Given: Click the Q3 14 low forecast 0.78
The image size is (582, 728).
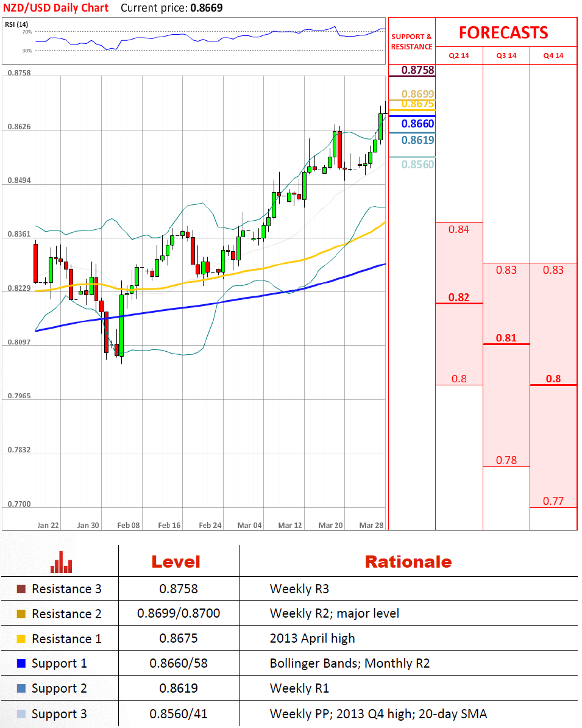Looking at the screenshot, I should point(506,460).
